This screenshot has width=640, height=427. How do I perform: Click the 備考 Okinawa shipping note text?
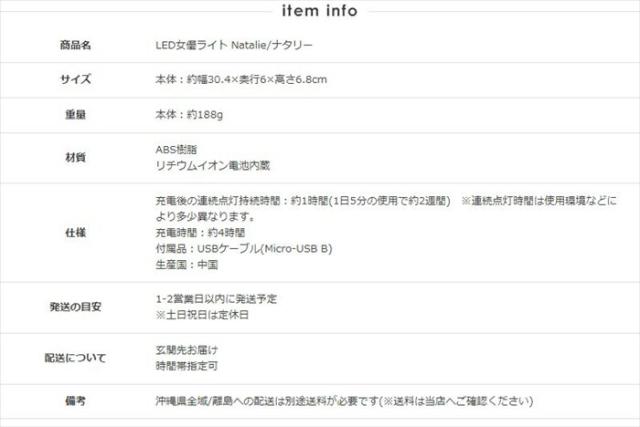pos(344,401)
